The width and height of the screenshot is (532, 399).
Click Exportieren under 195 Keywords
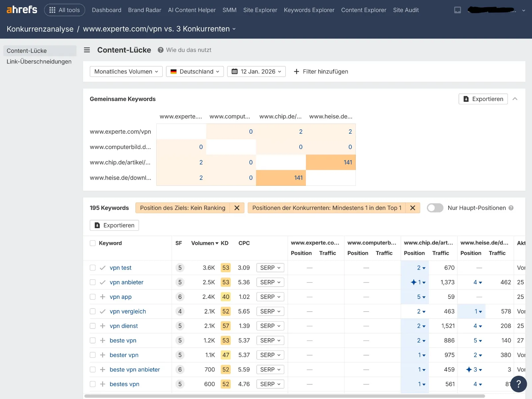tap(114, 225)
